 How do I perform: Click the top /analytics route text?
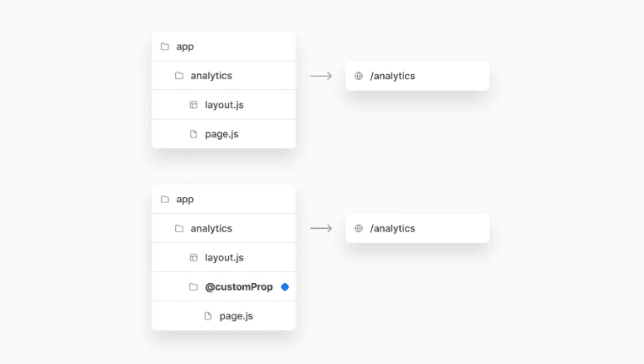[392, 76]
